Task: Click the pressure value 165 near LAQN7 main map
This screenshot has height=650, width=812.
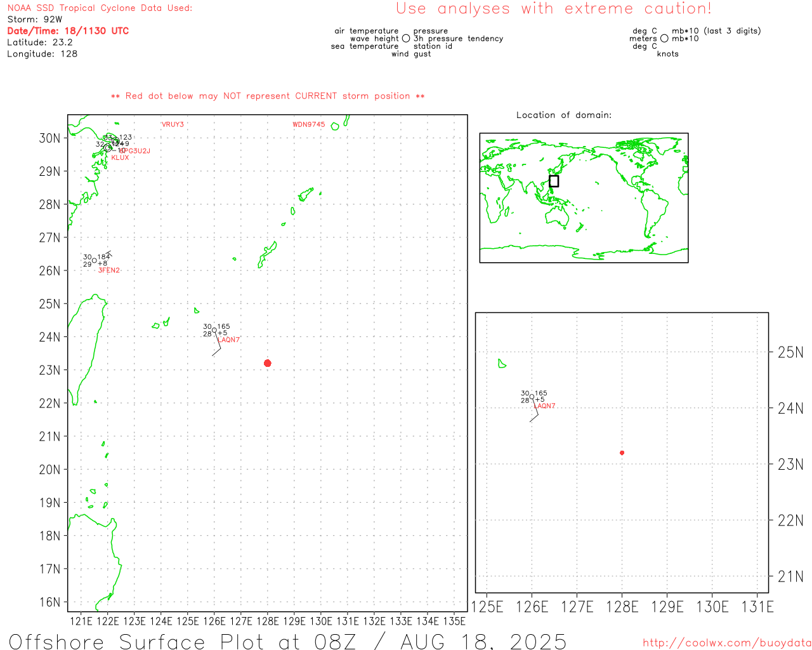Action: tap(223, 327)
